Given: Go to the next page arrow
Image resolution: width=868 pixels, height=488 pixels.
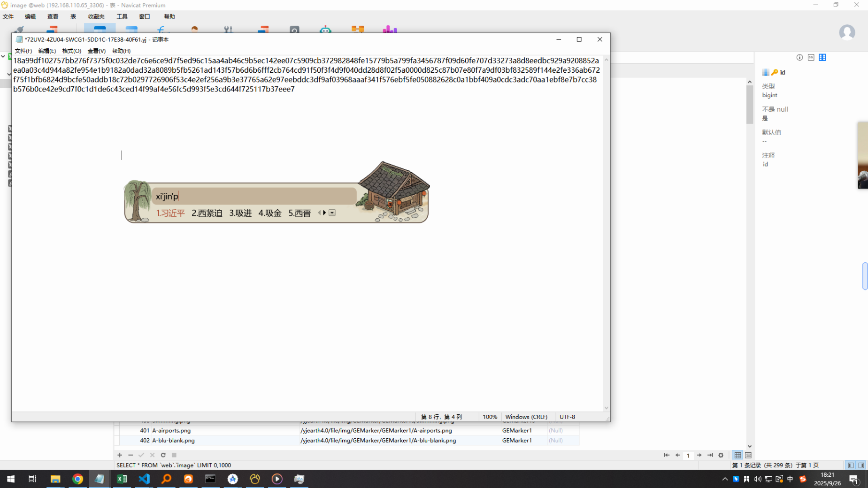Looking at the screenshot, I should click(699, 455).
